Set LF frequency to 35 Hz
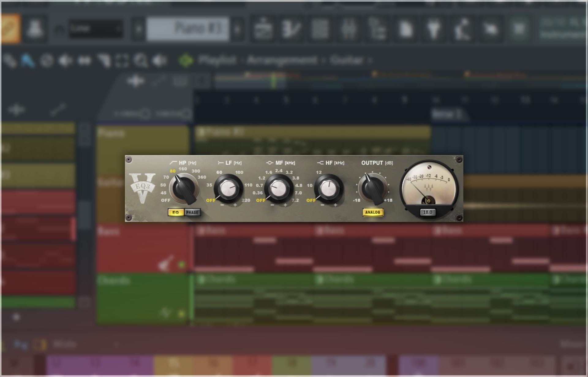Screen dimensions: 588x377 [209, 185]
